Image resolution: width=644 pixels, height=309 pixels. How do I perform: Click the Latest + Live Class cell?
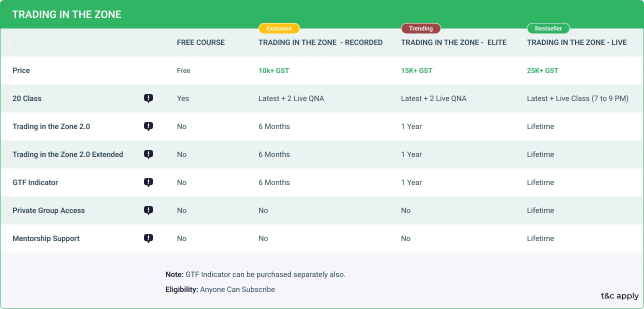point(577,98)
